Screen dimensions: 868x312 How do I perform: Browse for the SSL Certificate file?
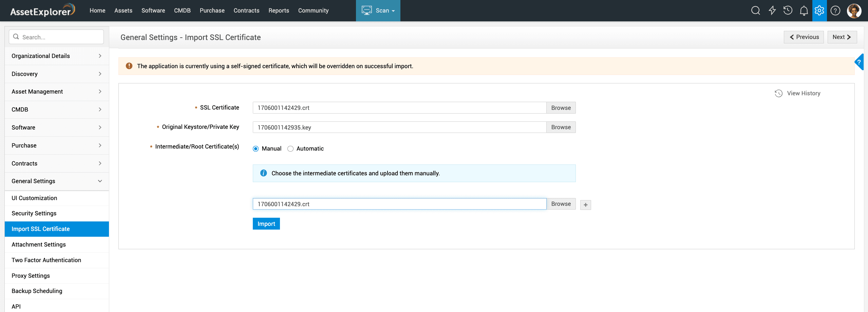(x=561, y=108)
